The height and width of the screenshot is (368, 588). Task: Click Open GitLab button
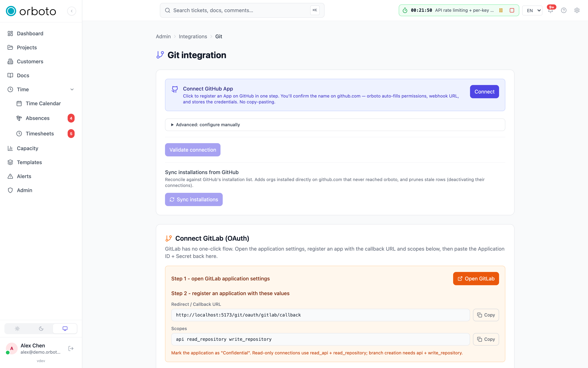point(476,278)
